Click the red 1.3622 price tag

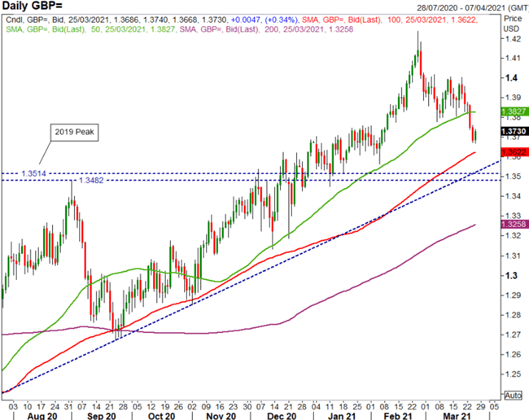[x=514, y=152]
